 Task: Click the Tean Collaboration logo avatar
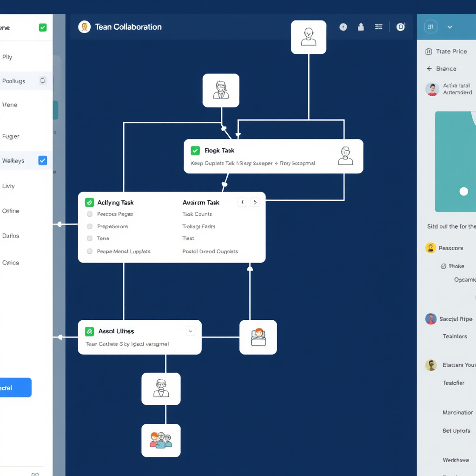click(x=84, y=27)
